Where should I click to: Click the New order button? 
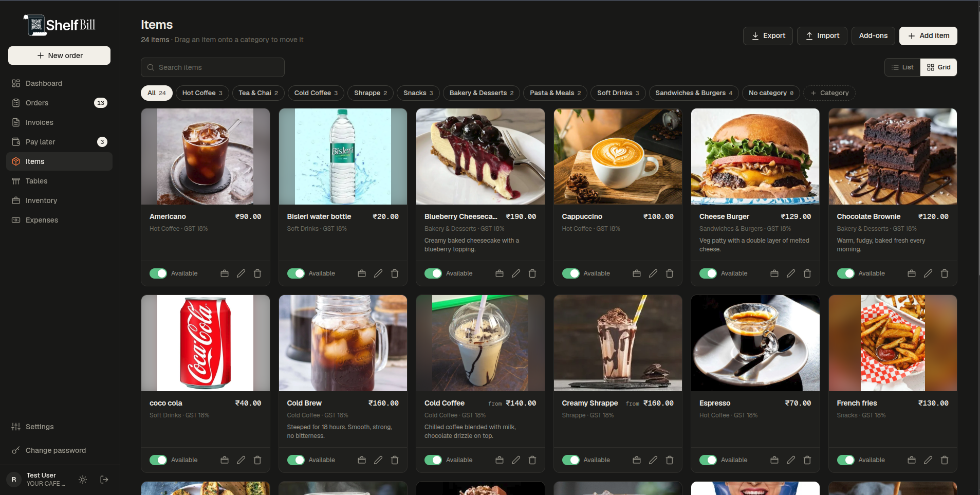click(60, 56)
